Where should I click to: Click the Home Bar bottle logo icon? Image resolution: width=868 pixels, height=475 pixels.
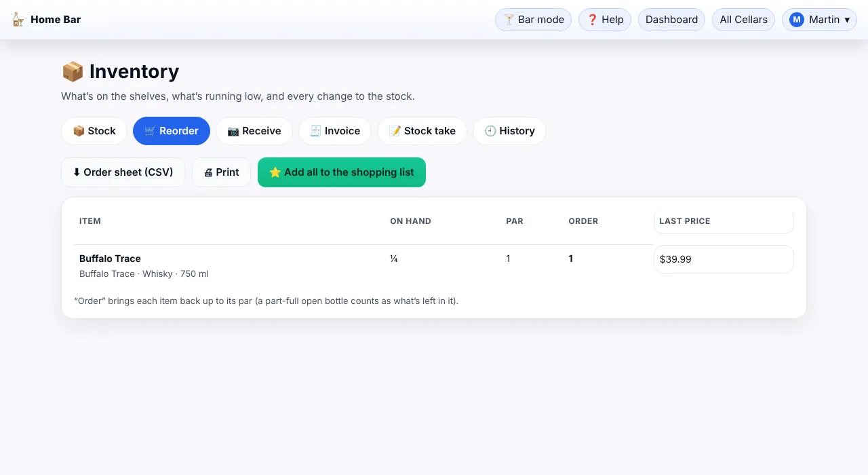[18, 20]
